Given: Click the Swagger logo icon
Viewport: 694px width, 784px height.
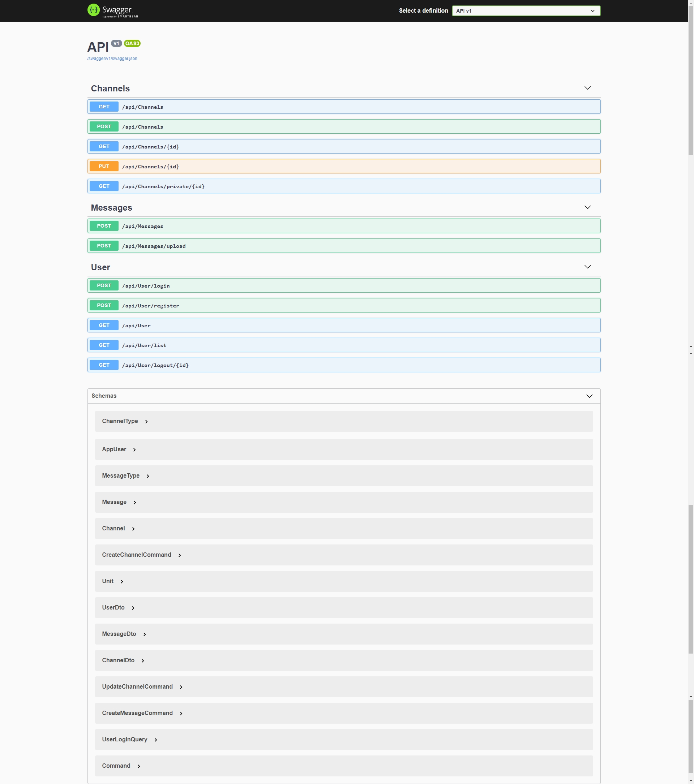Looking at the screenshot, I should click(93, 10).
